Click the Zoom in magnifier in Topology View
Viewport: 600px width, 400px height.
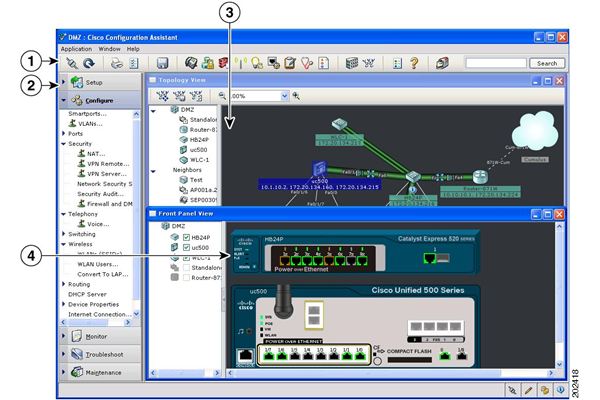pos(296,96)
